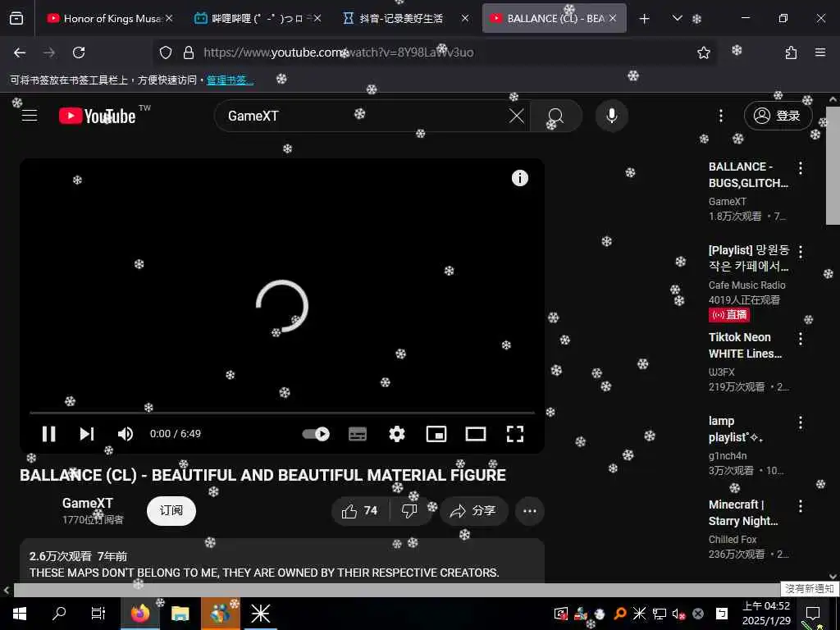Expand the video description box
The height and width of the screenshot is (630, 840).
pos(282,561)
